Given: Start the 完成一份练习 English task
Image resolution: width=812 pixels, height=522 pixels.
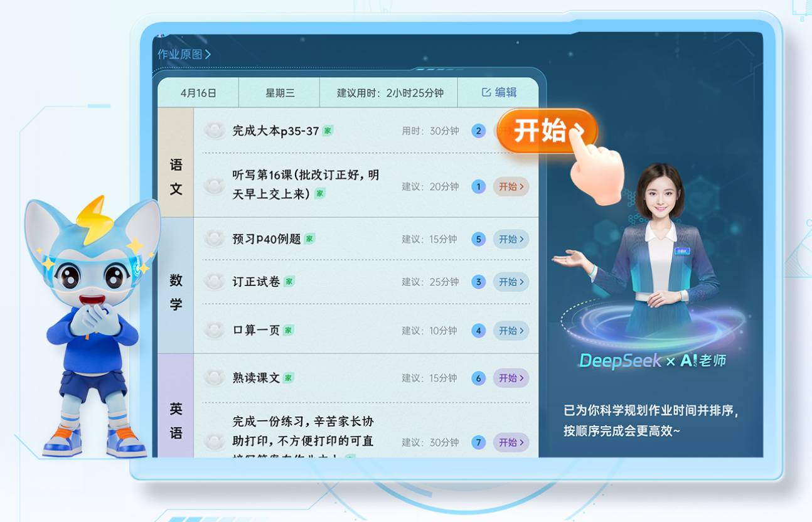Looking at the screenshot, I should (511, 442).
